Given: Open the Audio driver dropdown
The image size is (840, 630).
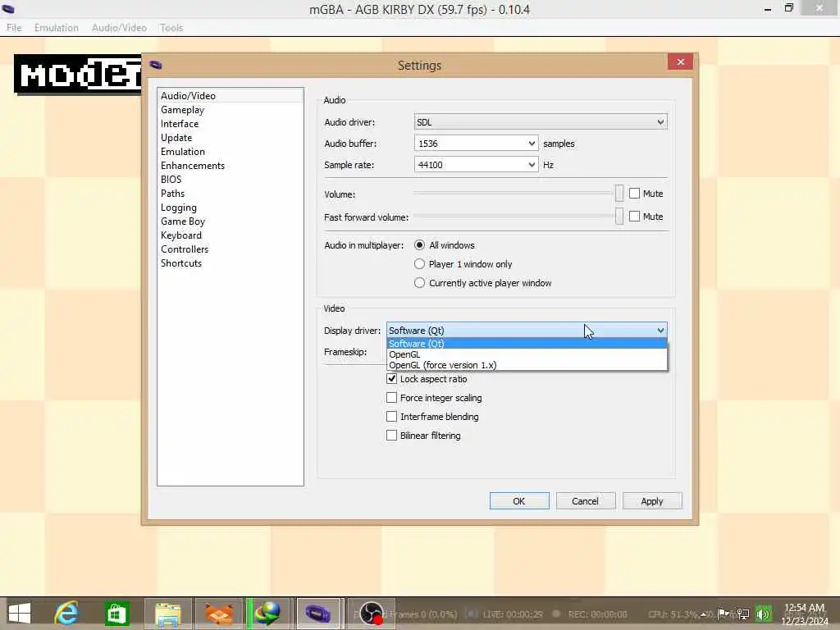Looking at the screenshot, I should [541, 121].
